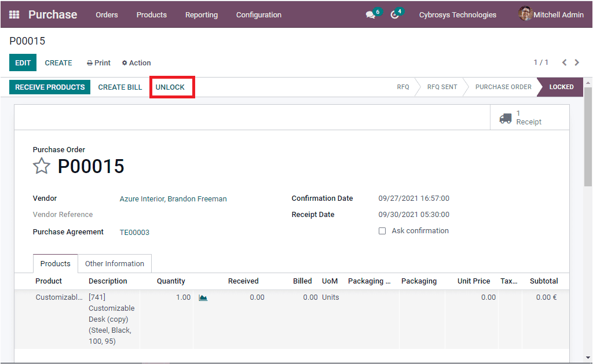Open the Configuration menu
The height and width of the screenshot is (364, 593).
click(x=258, y=15)
